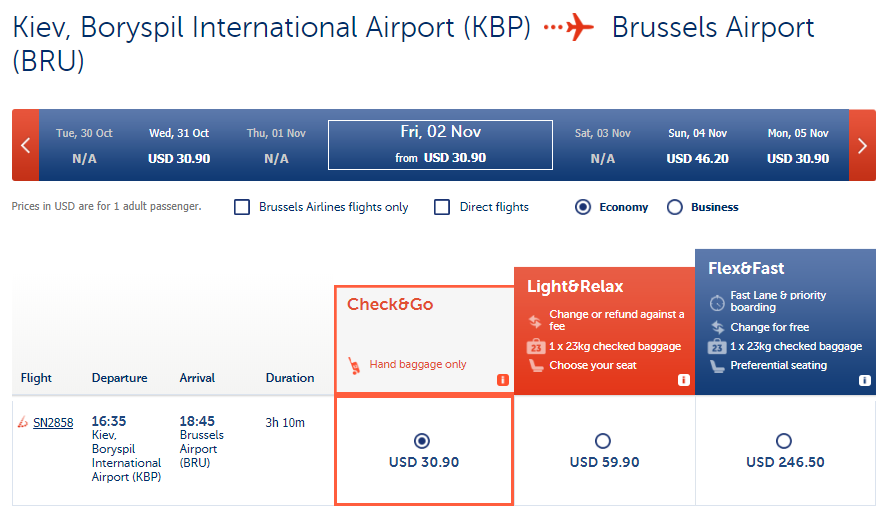
Task: Open flight SN2858 details link
Action: pyautogui.click(x=53, y=423)
